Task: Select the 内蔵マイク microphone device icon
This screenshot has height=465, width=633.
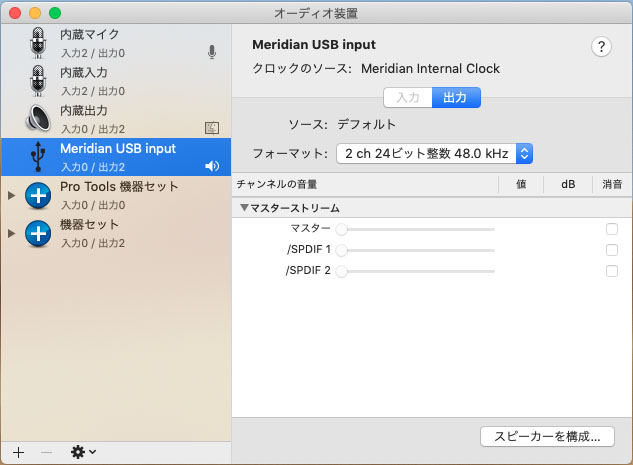Action: pos(38,43)
